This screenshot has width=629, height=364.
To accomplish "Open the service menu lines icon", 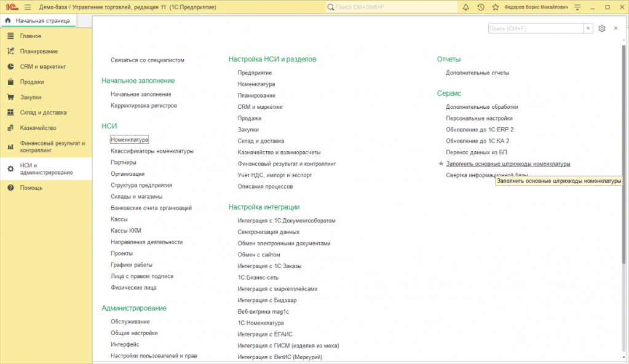I will coord(577,7).
